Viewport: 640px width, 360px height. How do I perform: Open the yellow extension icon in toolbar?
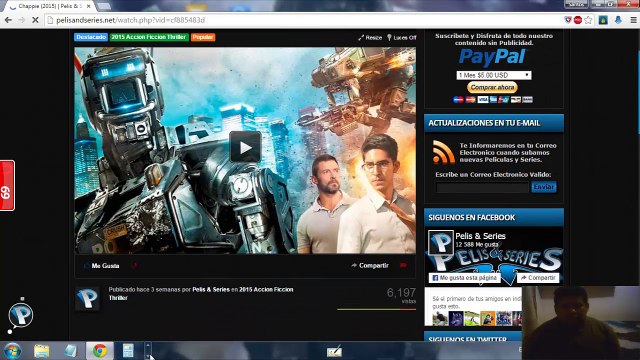click(603, 20)
